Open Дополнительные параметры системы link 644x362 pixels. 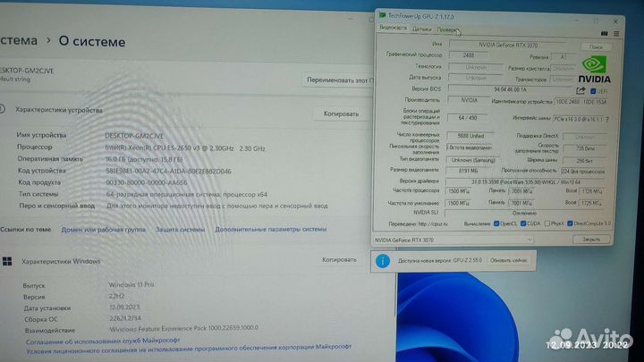(271, 229)
